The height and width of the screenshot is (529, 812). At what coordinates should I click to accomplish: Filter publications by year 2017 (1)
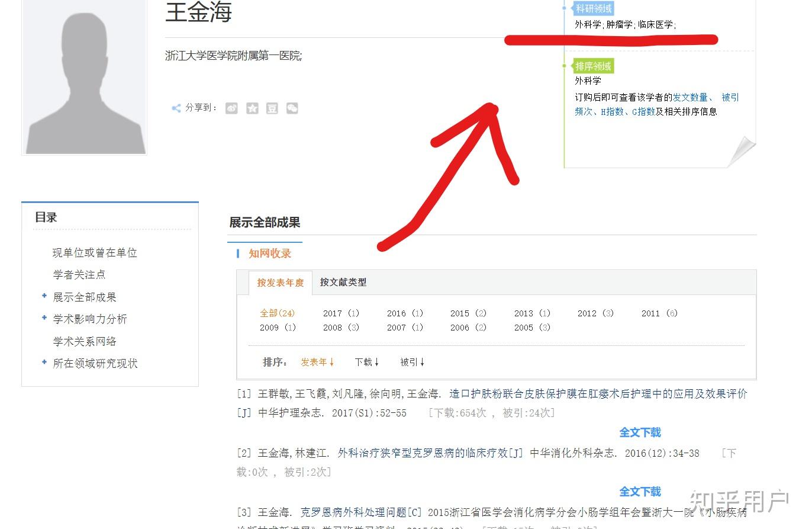pyautogui.click(x=341, y=313)
